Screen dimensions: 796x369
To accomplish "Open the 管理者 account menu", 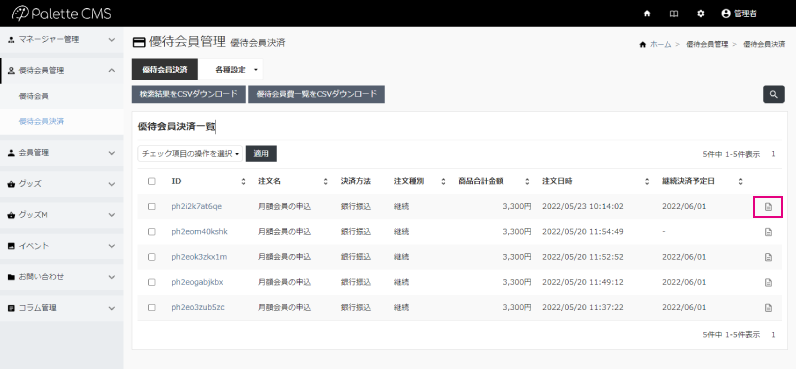I will pos(739,14).
